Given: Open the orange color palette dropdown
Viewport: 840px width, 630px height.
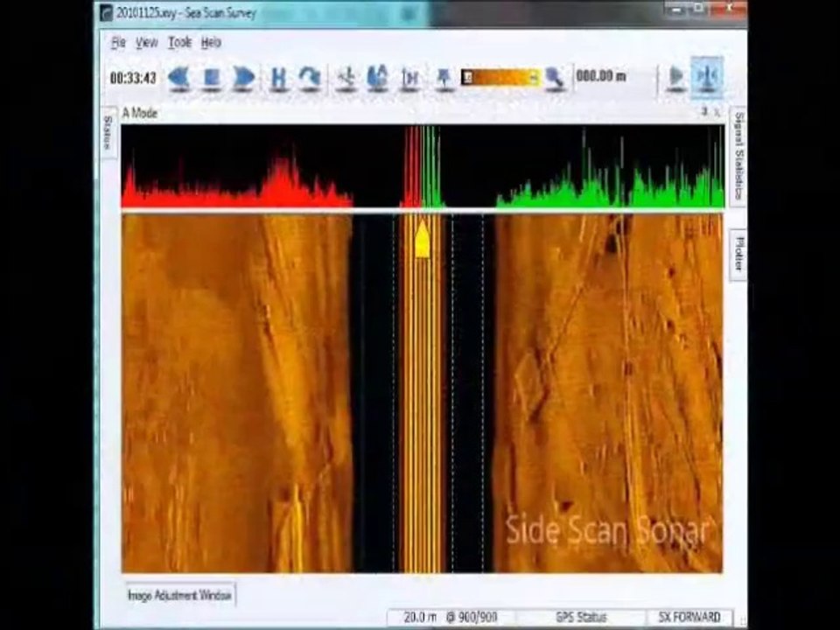Looking at the screenshot, I should pos(500,77).
